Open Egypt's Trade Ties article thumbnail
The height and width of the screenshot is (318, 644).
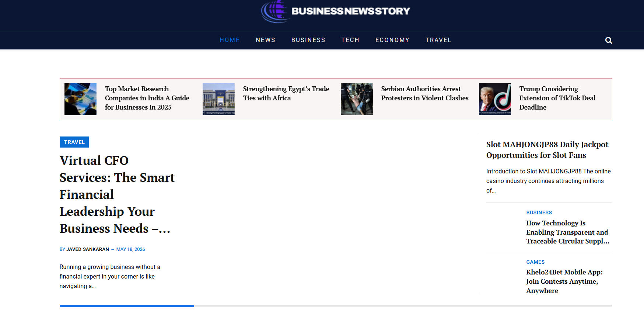pyautogui.click(x=218, y=99)
